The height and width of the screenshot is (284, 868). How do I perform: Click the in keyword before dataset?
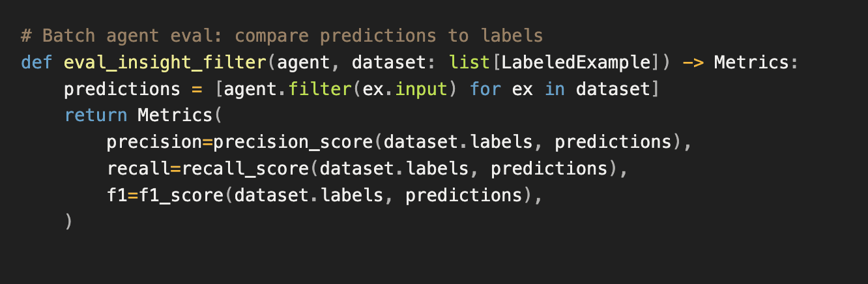(x=554, y=89)
